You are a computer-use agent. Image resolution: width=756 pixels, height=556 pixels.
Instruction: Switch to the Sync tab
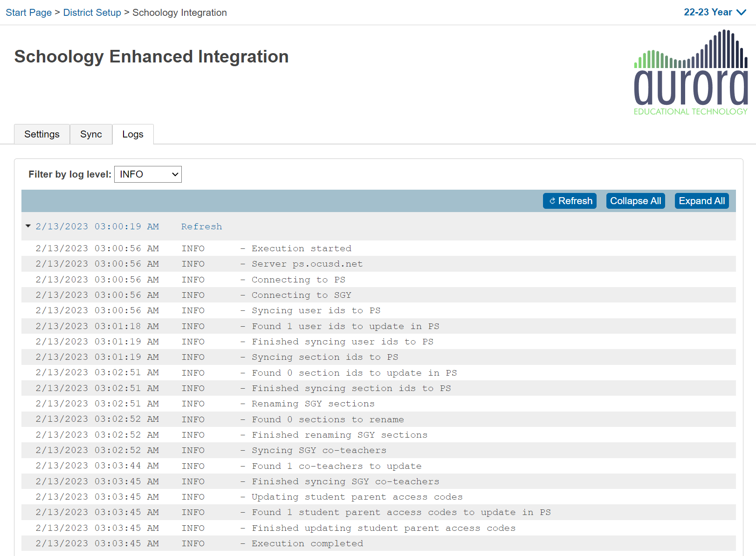click(x=91, y=134)
